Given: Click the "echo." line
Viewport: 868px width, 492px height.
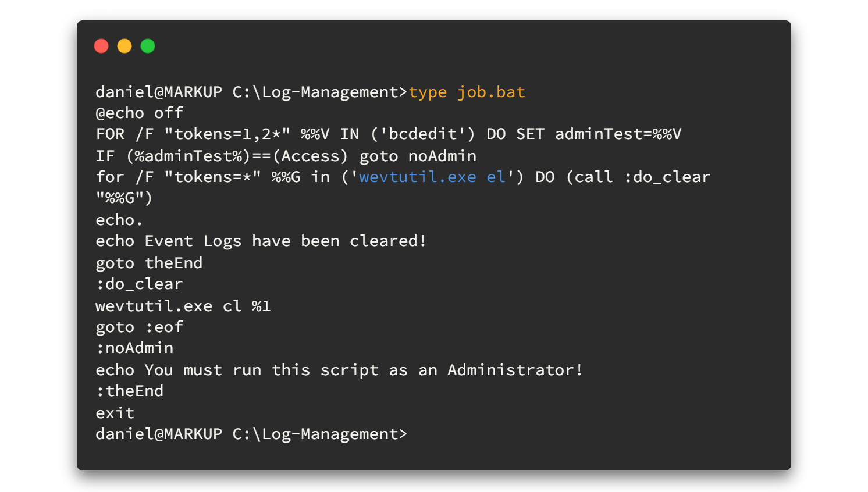Looking at the screenshot, I should tap(119, 220).
